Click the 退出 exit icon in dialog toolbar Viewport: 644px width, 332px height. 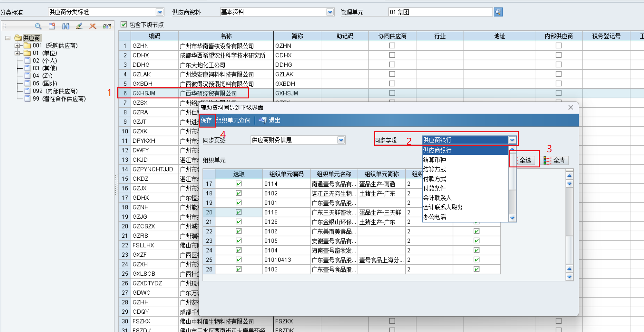click(263, 120)
